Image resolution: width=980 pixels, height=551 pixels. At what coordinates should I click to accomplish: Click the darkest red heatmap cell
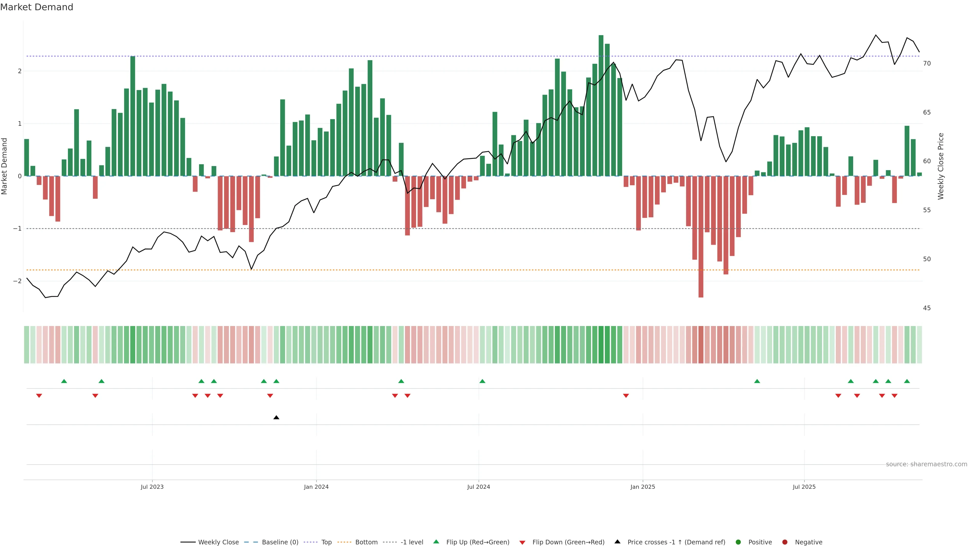point(701,345)
